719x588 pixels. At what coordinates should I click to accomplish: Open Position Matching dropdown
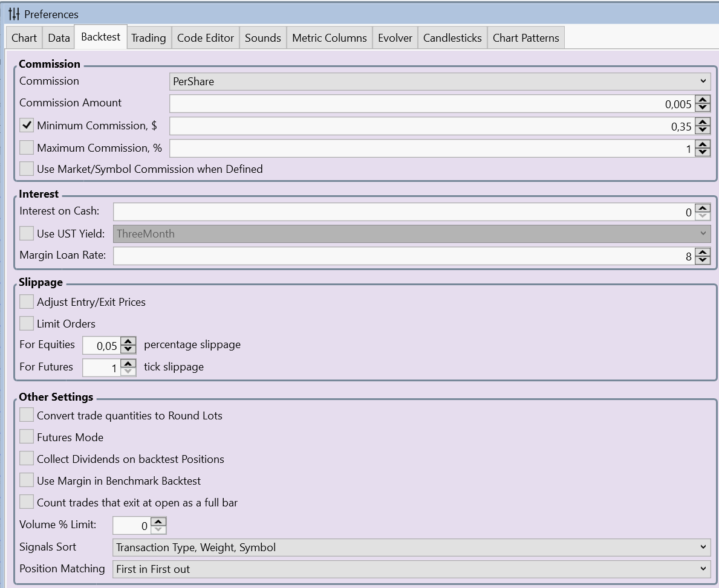(411, 569)
